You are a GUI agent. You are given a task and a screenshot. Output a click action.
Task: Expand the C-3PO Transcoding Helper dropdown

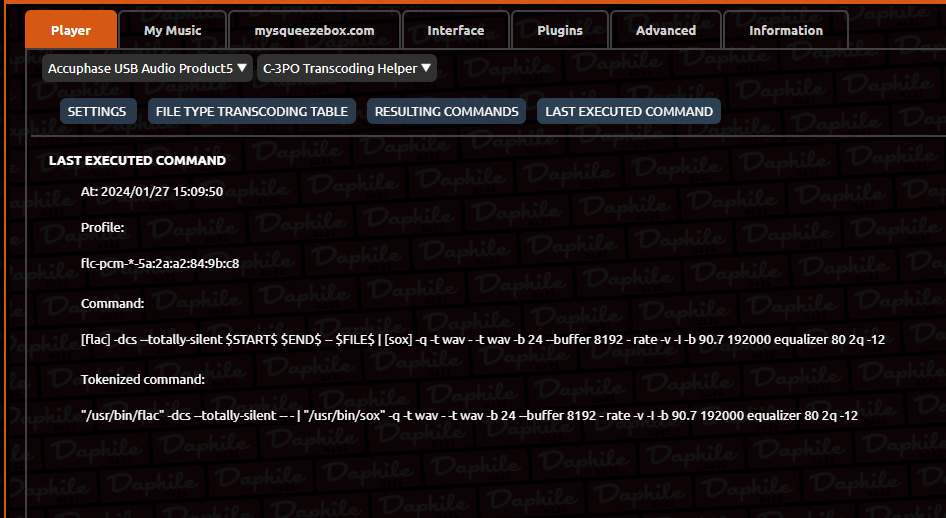(346, 68)
